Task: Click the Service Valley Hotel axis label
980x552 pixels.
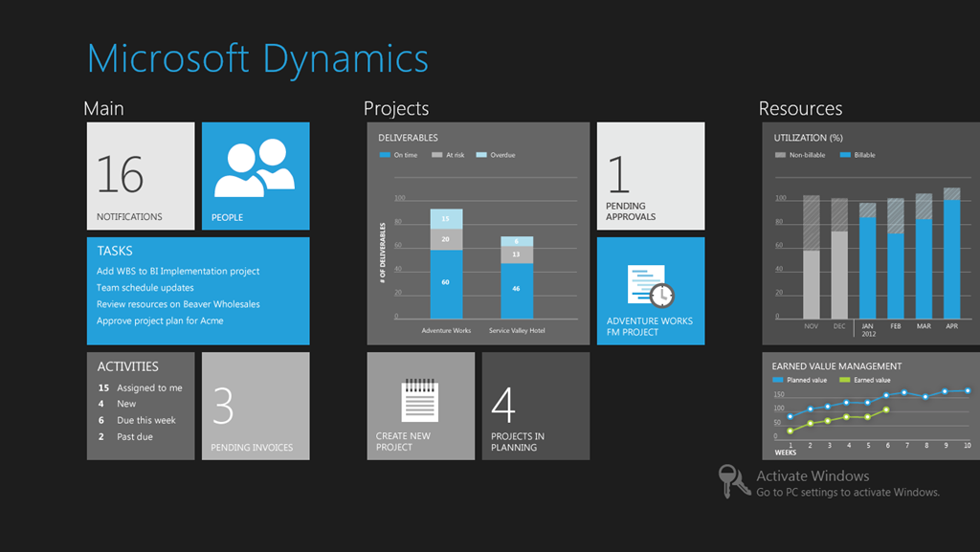Action: (x=517, y=330)
